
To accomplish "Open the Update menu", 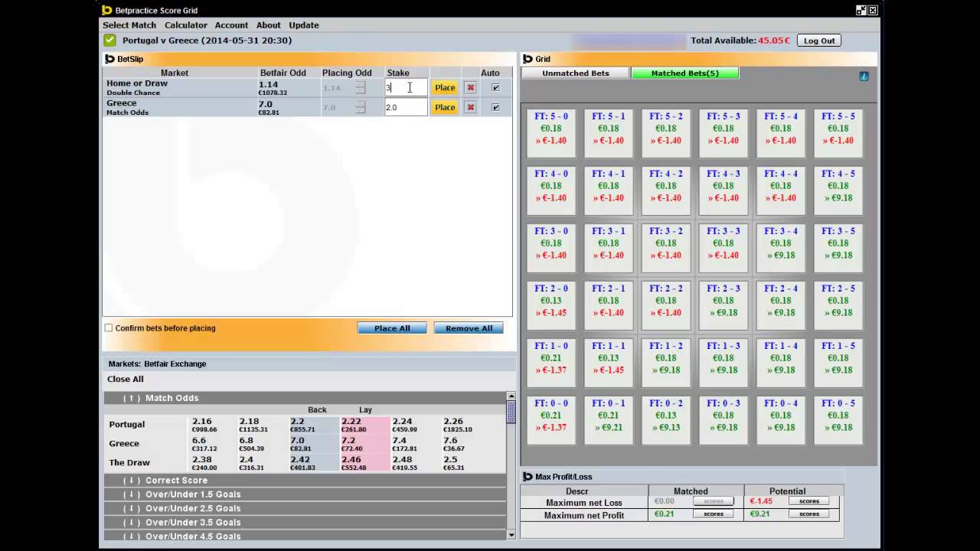I will click(304, 25).
